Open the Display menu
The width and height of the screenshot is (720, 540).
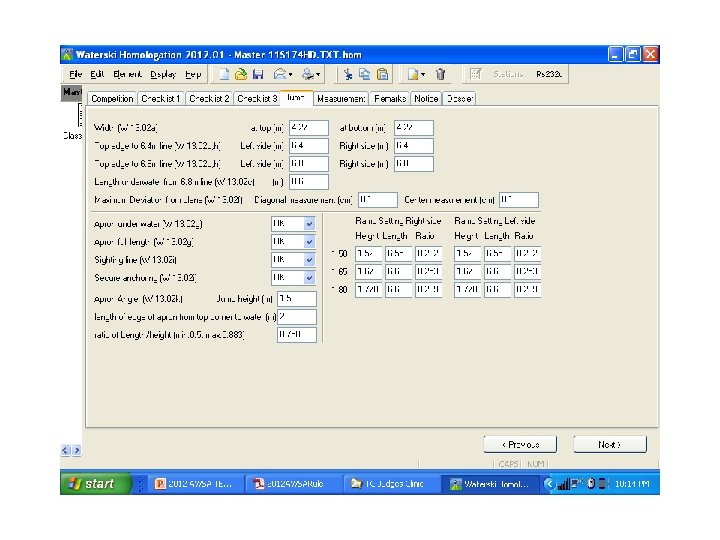[x=163, y=74]
